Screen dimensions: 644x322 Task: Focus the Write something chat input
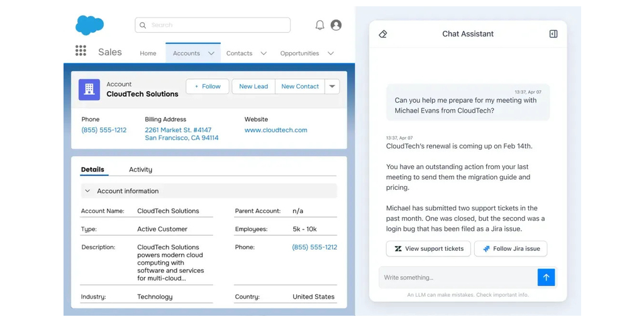pos(457,277)
